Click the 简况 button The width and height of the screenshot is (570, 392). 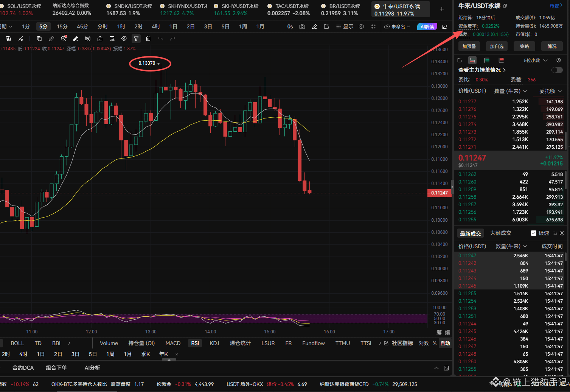[552, 46]
